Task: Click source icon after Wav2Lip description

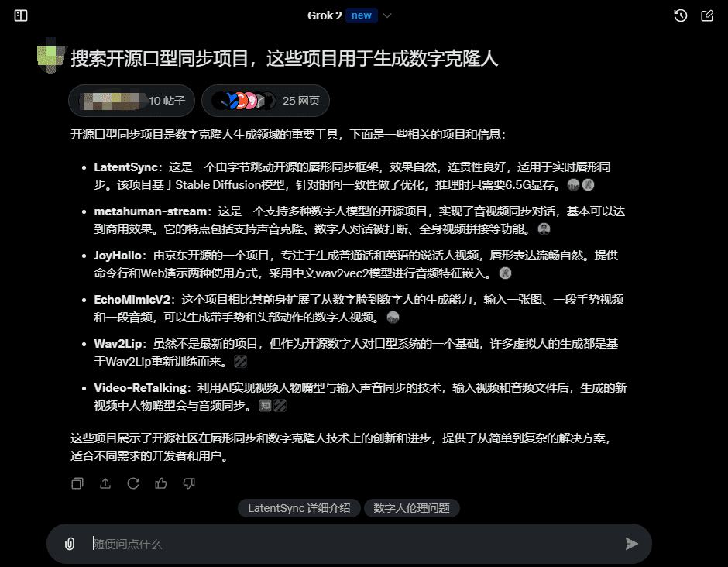Action: pos(240,362)
